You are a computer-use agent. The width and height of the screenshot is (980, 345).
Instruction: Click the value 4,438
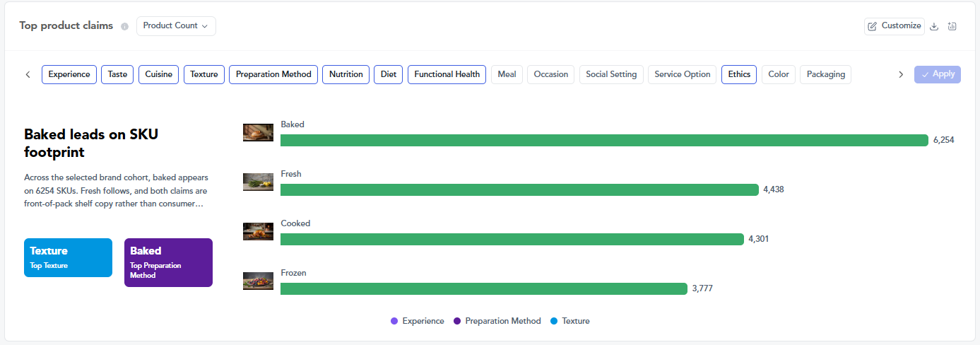click(774, 189)
